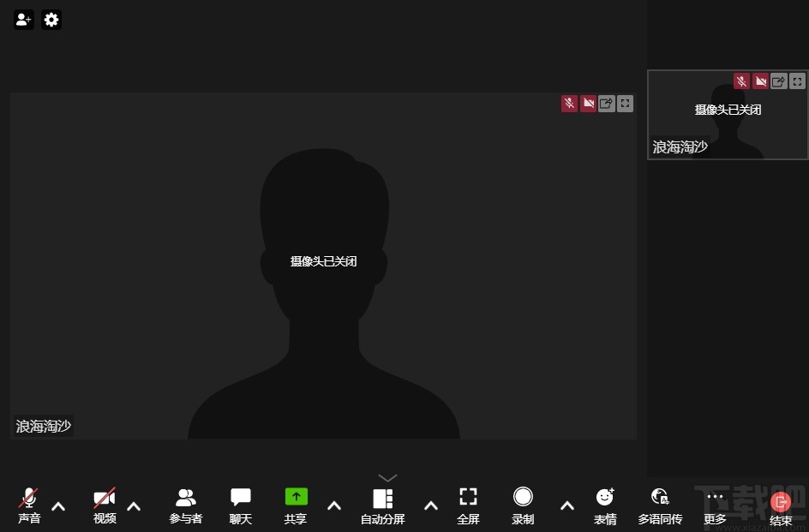Expand recording options arrow next to 录制

(567, 506)
